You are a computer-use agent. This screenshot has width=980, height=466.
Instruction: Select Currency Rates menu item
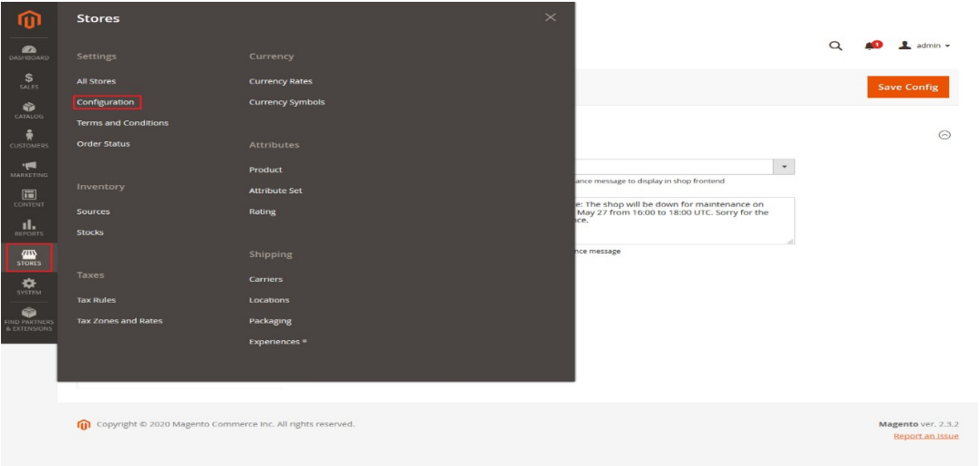point(280,81)
